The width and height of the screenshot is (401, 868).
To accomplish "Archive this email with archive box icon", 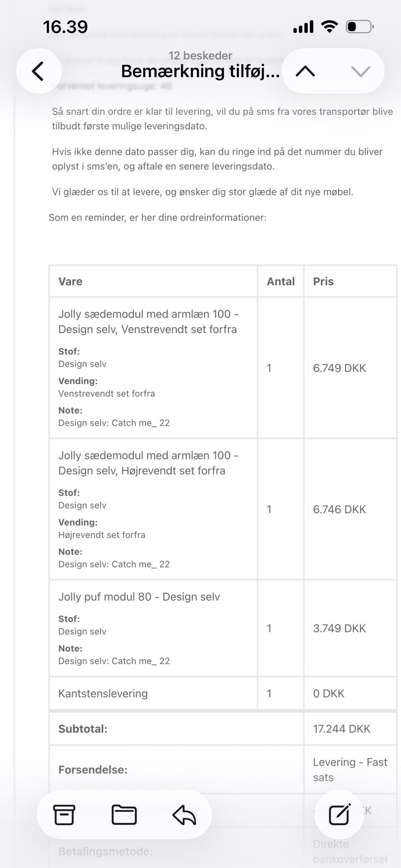I will [x=64, y=815].
